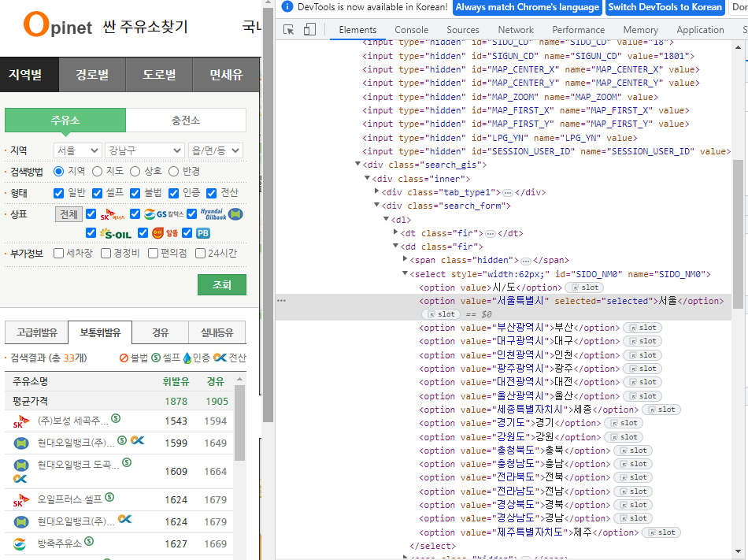Screen dimensions: 748x560
Task: Open the 서울 region dropdown
Action: [78, 150]
